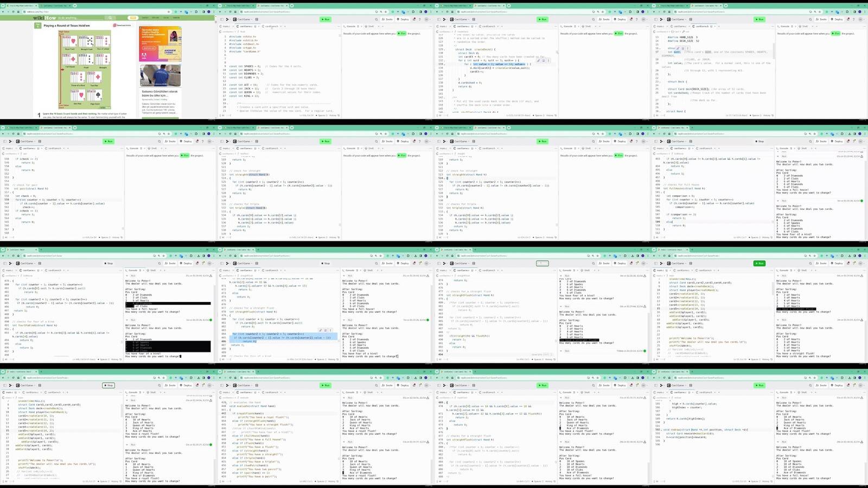This screenshot has height=488, width=868.
Task: Click the bright green Run button beside straight flush output
Action: tap(760, 264)
